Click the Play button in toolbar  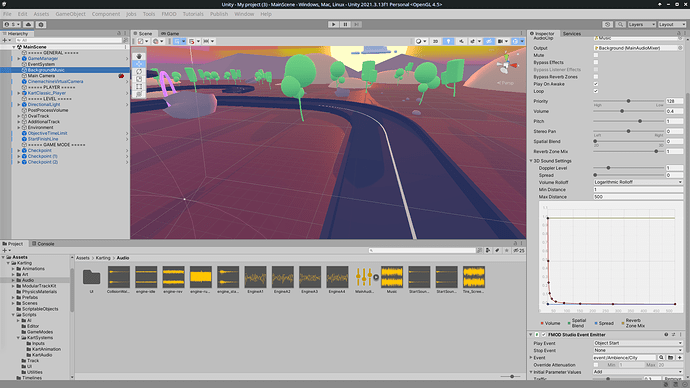tap(333, 25)
